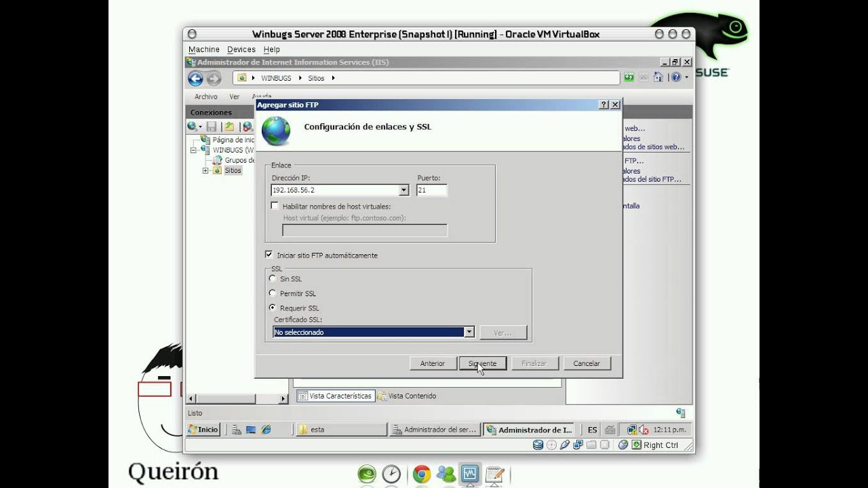Click the Cancelar button
Image resolution: width=868 pixels, height=488 pixels.
pyautogui.click(x=587, y=363)
